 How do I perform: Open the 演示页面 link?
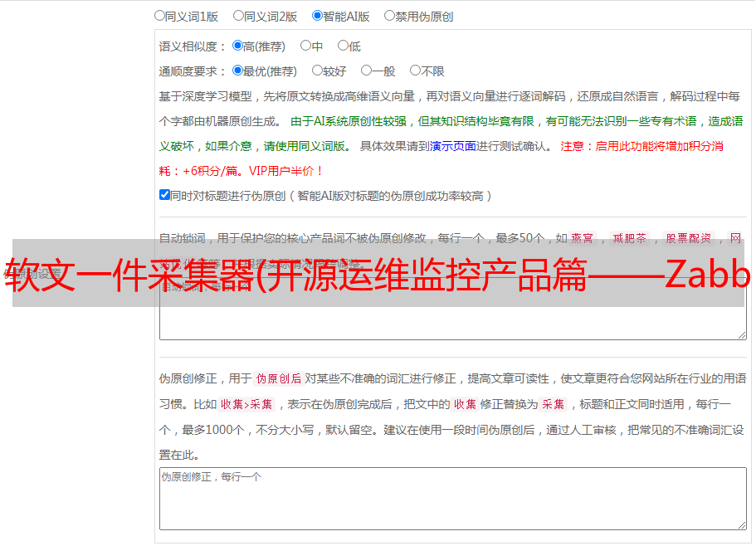coord(453,146)
